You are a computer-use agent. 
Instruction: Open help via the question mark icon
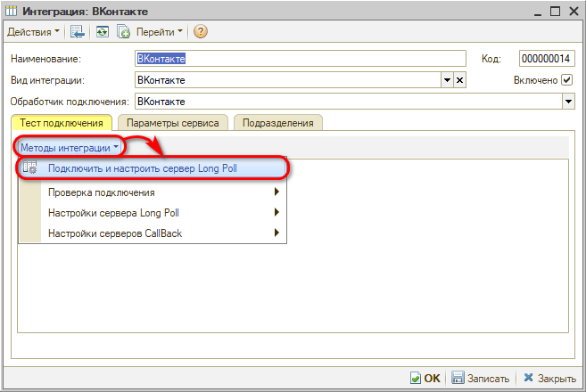(201, 32)
